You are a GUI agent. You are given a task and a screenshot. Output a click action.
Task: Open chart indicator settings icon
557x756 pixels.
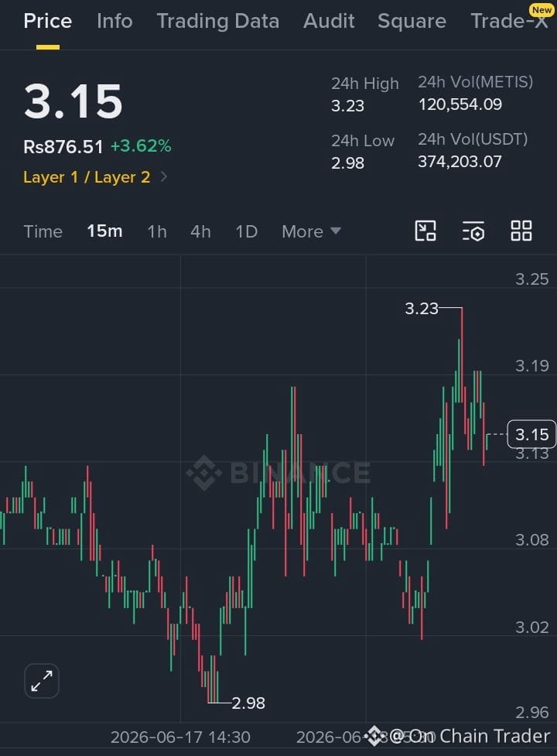[x=473, y=231]
